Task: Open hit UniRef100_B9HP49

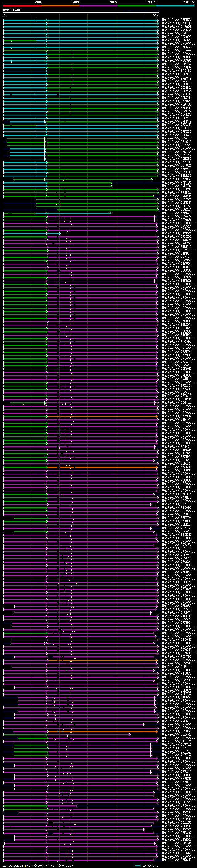Action: pos(177,121)
